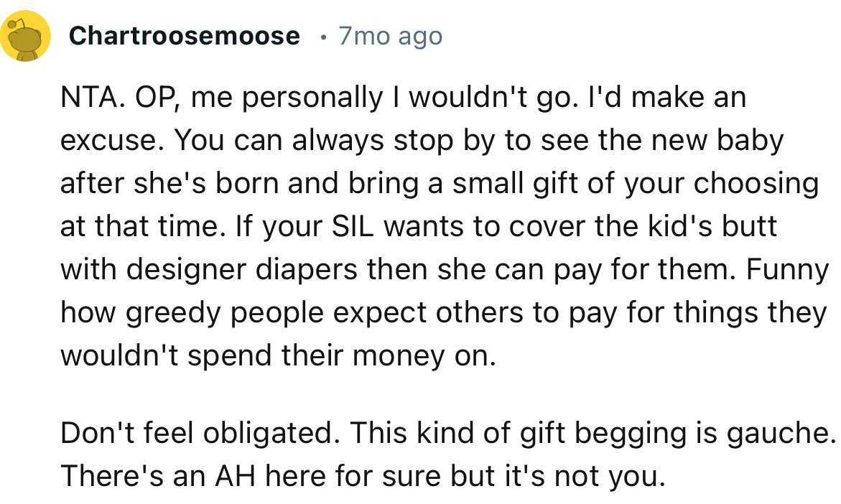
Task: Click the phrase "new baby"
Action: point(717,141)
